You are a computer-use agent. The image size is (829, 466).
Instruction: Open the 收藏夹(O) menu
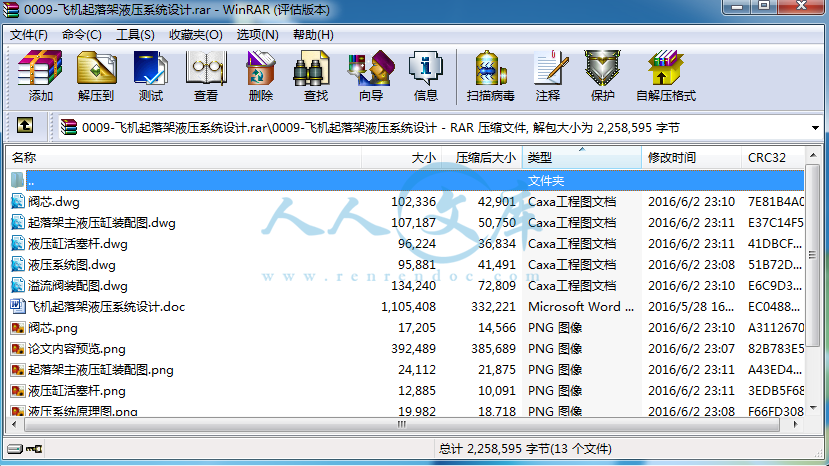[196, 35]
